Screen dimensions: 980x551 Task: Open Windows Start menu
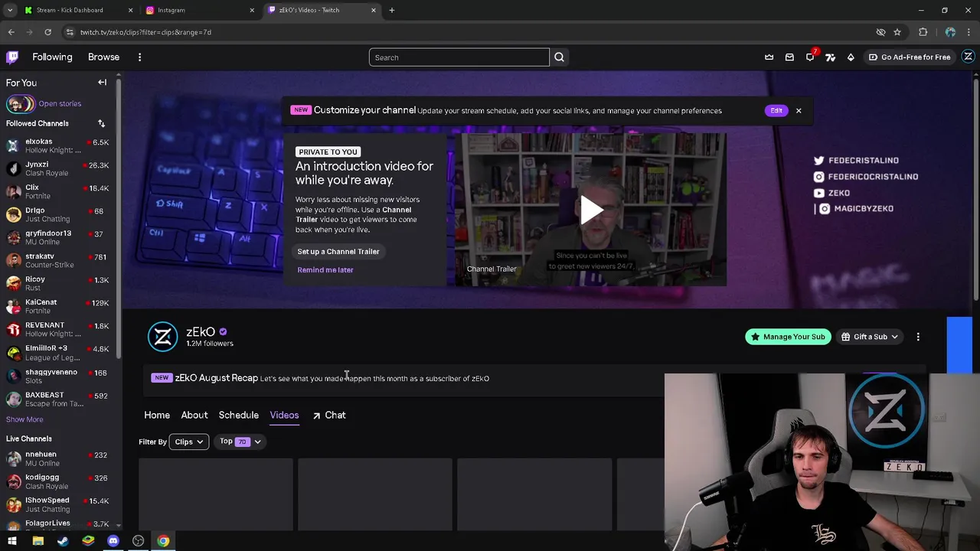click(x=12, y=541)
